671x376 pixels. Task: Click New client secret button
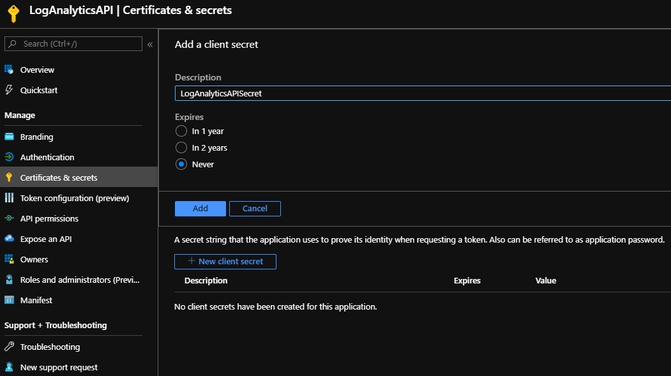pyautogui.click(x=225, y=262)
